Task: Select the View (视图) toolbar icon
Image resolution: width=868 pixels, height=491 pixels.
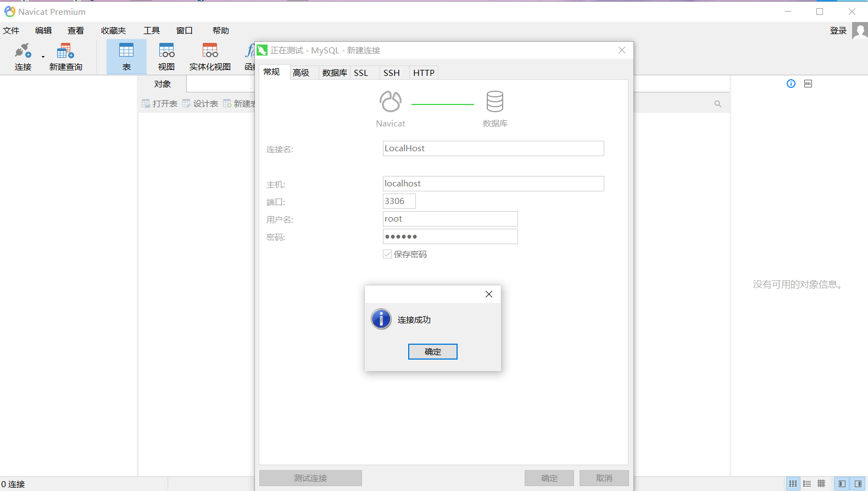Action: pos(166,57)
